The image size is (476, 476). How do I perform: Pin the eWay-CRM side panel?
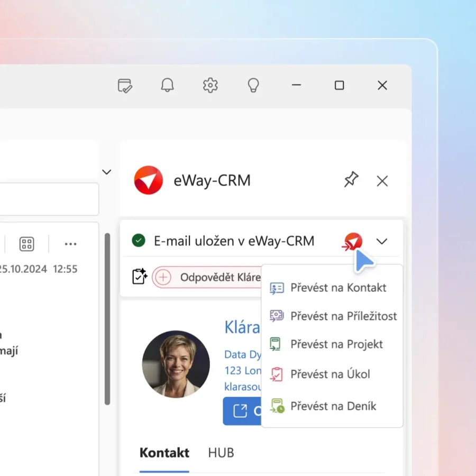pos(351,179)
